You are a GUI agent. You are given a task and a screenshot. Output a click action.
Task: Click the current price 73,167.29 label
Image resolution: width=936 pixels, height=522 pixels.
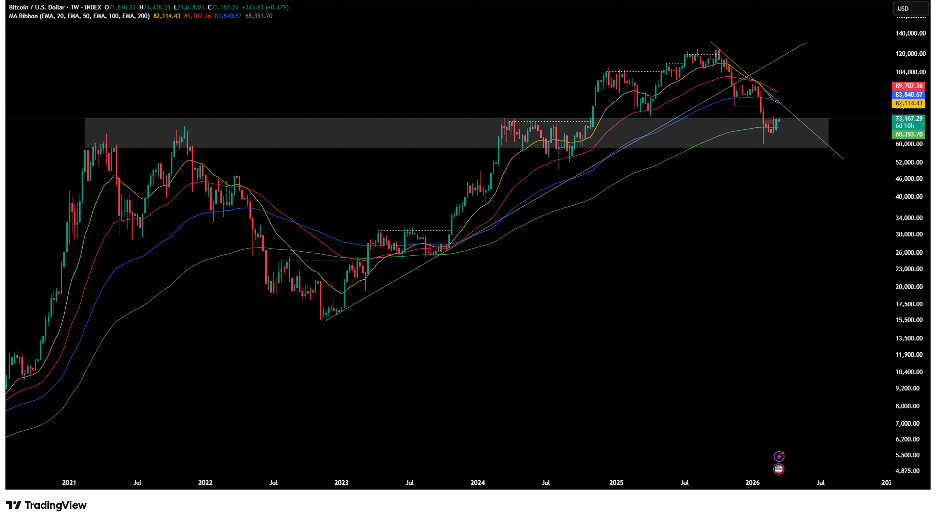click(x=907, y=119)
